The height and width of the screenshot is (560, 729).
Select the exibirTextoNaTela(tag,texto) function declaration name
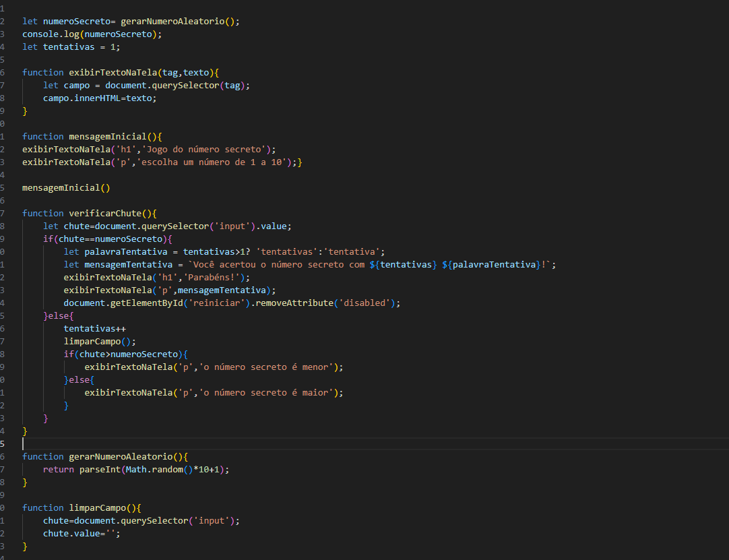click(x=113, y=73)
